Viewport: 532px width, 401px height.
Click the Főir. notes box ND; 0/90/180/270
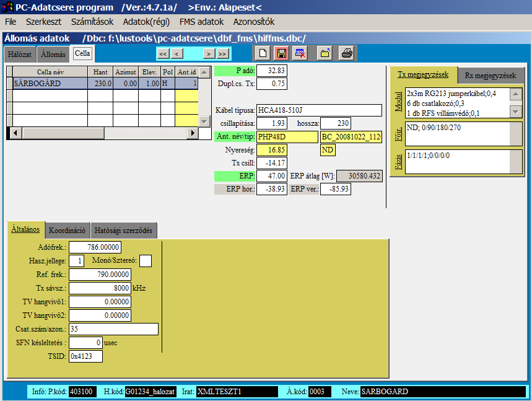[463, 134]
